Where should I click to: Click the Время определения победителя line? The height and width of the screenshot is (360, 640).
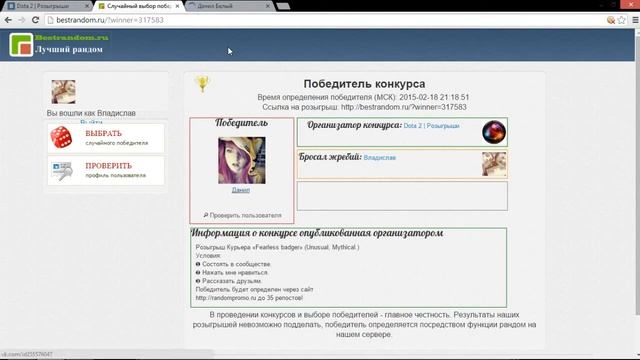pos(363,98)
